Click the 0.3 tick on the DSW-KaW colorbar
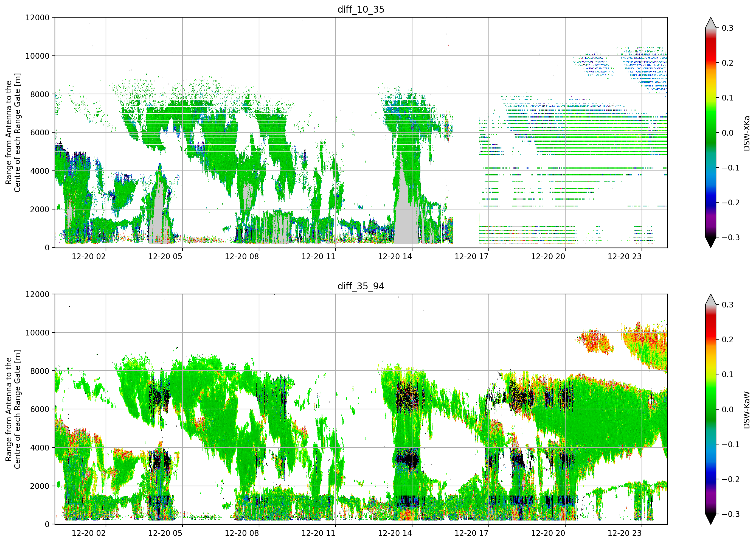Viewport: 756px width, 543px height. [728, 305]
